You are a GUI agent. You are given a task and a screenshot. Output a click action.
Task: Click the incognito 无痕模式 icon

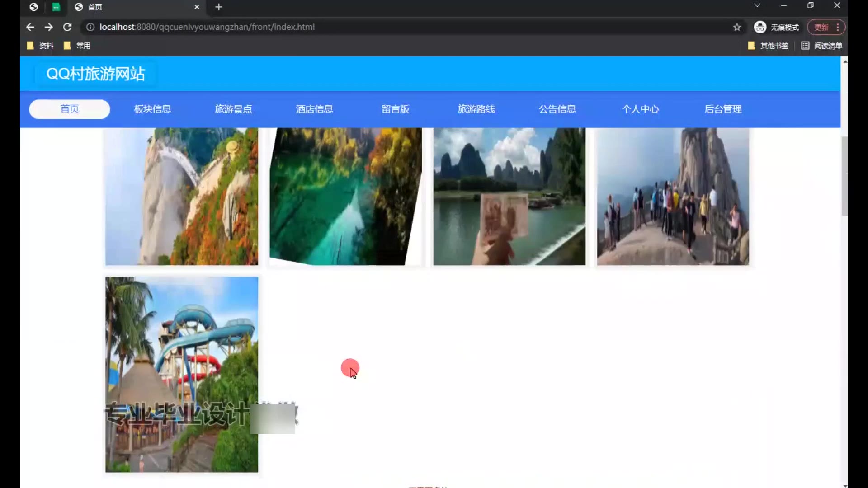point(760,27)
